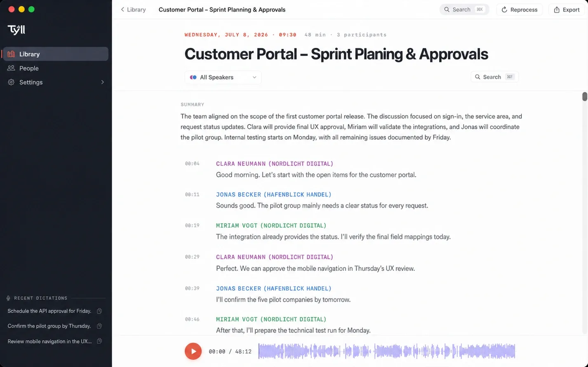This screenshot has width=588, height=367.
Task: Jump to timestamp 00:11
Action: click(x=192, y=194)
